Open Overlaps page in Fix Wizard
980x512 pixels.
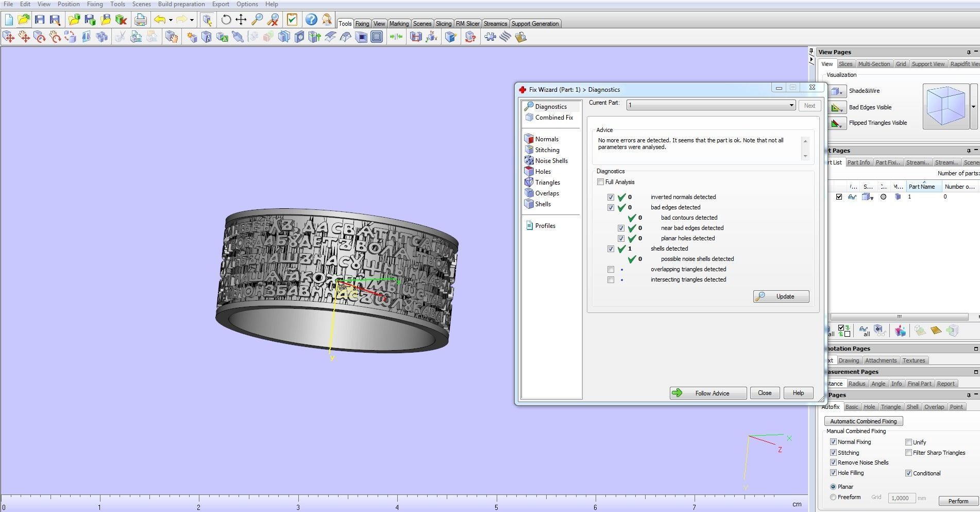547,193
